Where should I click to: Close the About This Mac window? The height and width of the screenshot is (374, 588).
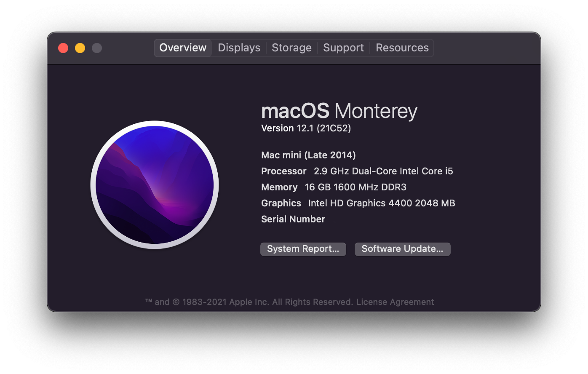tap(63, 48)
